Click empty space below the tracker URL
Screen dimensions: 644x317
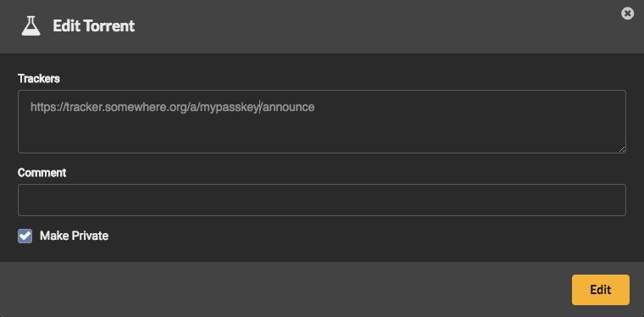click(x=322, y=133)
